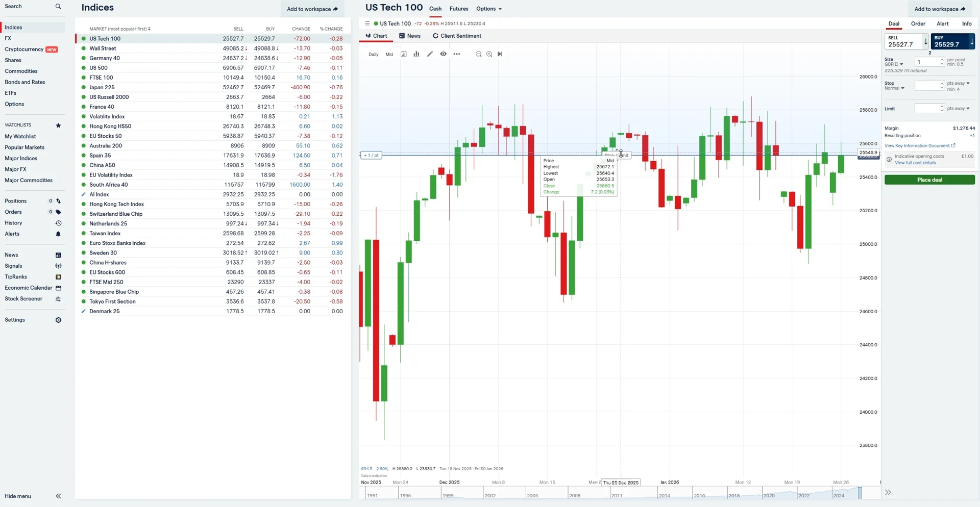This screenshot has height=507, width=980.
Task: Click pencil icon beside AI Index
Action: click(84, 194)
